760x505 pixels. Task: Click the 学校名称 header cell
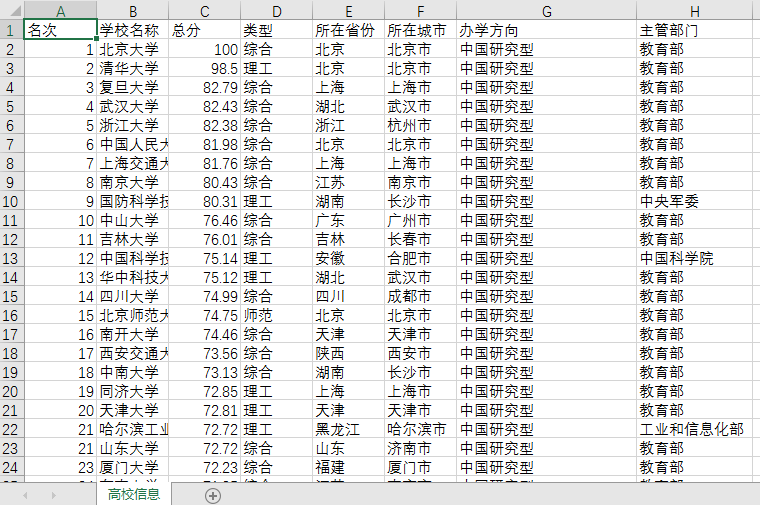tap(133, 30)
